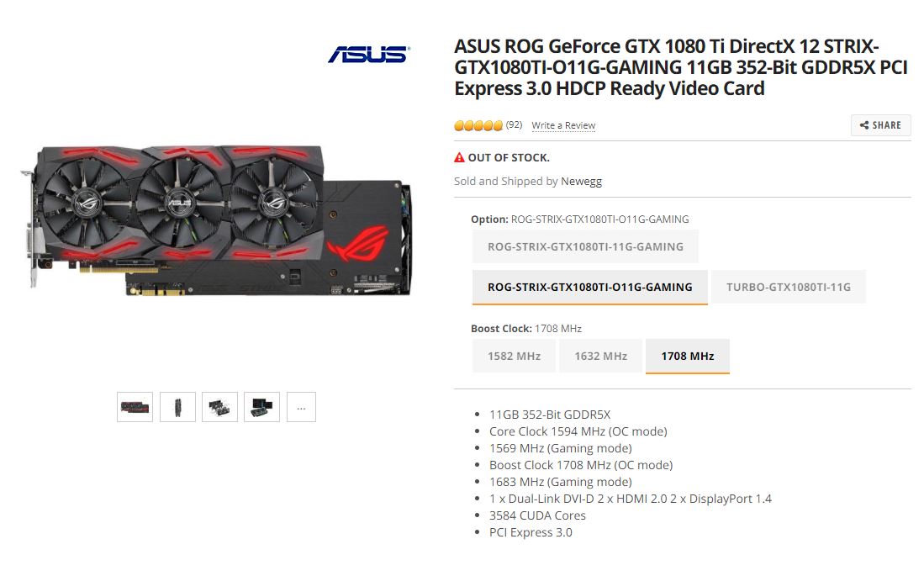
Task: Click the main graphics card product image
Action: click(216, 220)
